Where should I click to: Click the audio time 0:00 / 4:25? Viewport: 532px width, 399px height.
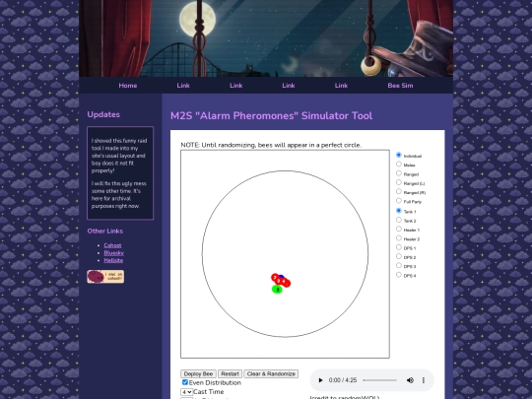tap(343, 380)
